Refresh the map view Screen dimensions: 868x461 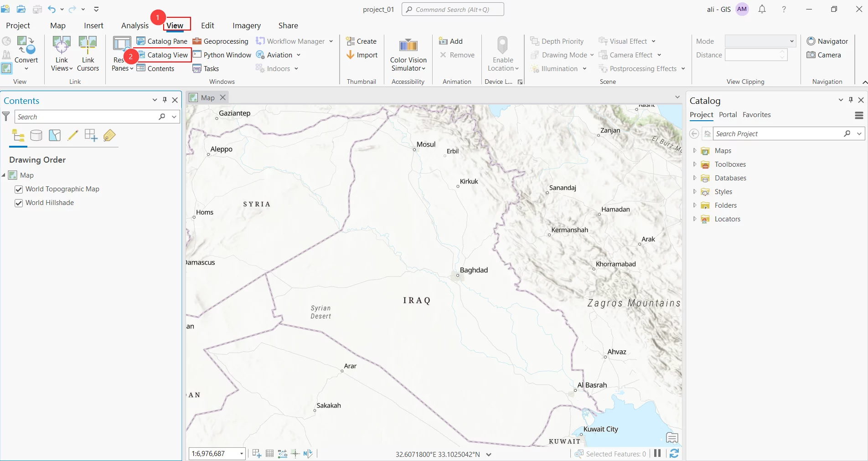674,453
